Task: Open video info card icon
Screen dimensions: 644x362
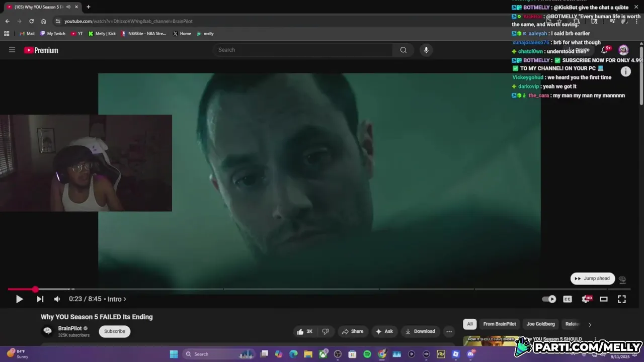Action: (625, 71)
